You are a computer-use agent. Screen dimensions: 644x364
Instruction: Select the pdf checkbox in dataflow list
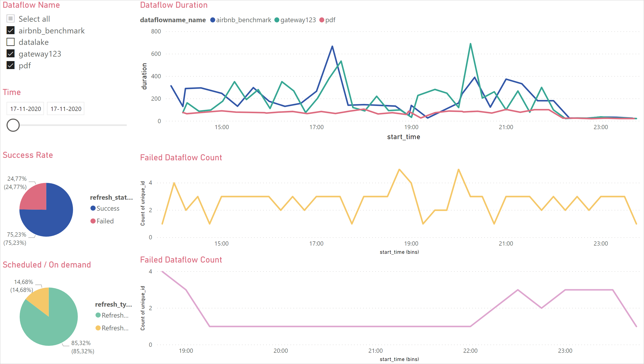(x=11, y=66)
